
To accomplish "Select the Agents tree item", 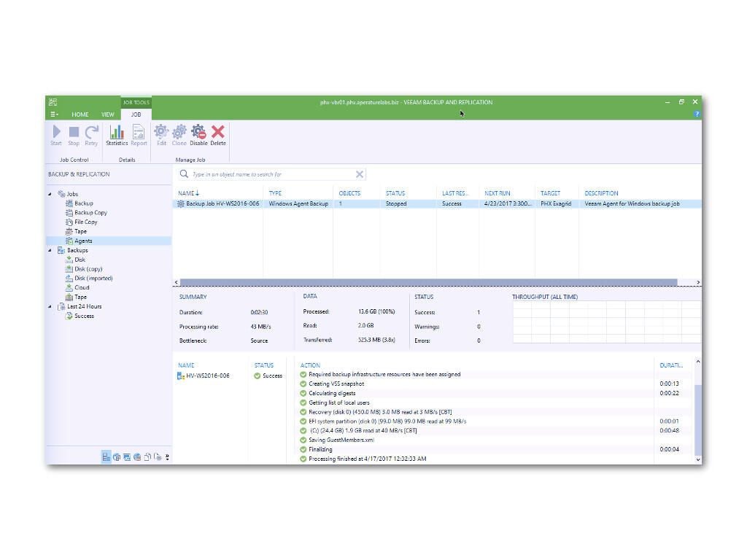I will 79,241.
